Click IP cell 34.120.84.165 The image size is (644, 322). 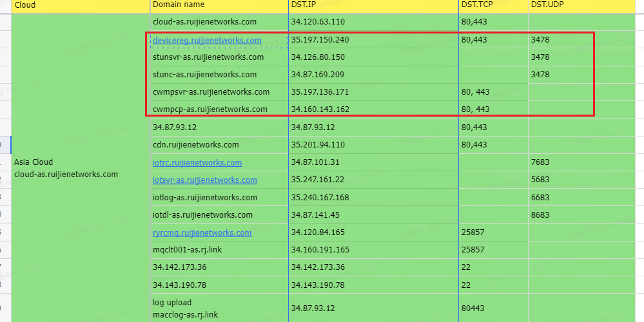pyautogui.click(x=373, y=232)
